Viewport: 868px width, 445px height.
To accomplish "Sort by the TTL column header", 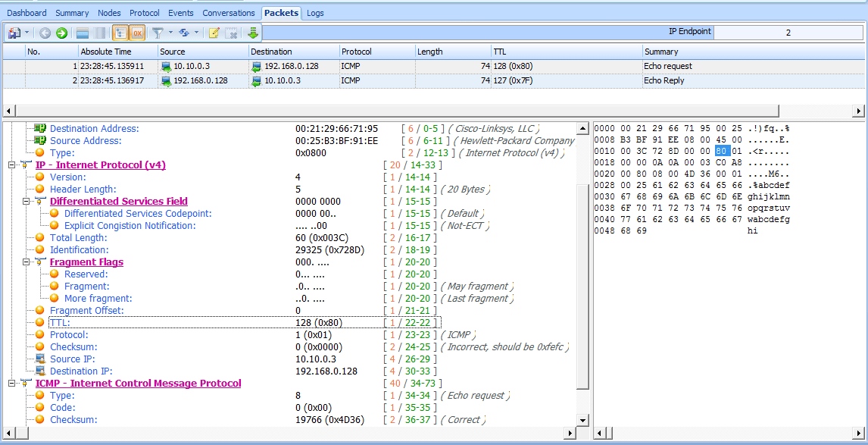I will (x=567, y=52).
